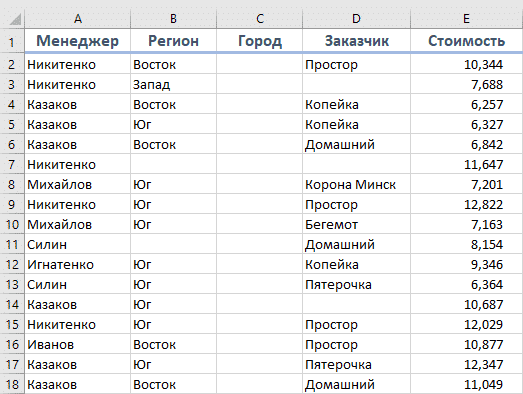Select the Бегемот customer cell

pyautogui.click(x=357, y=224)
